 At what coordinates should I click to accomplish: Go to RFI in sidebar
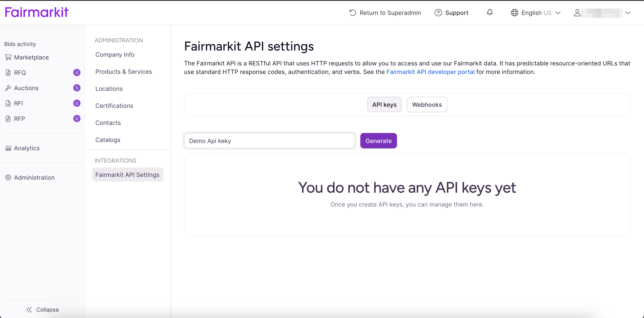click(18, 103)
